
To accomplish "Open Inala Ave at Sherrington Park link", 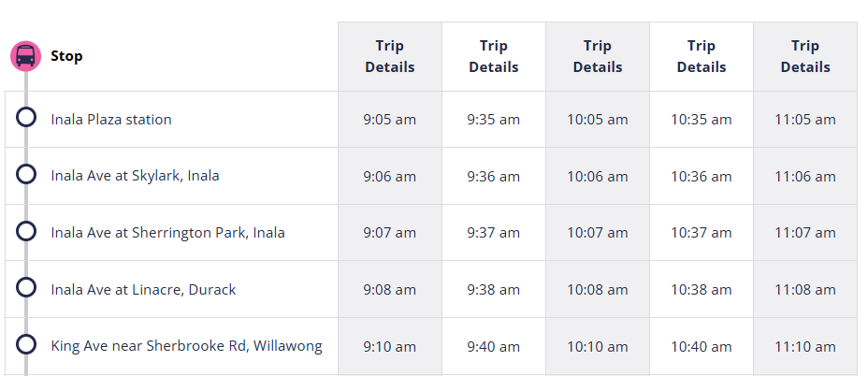I will point(167,233).
